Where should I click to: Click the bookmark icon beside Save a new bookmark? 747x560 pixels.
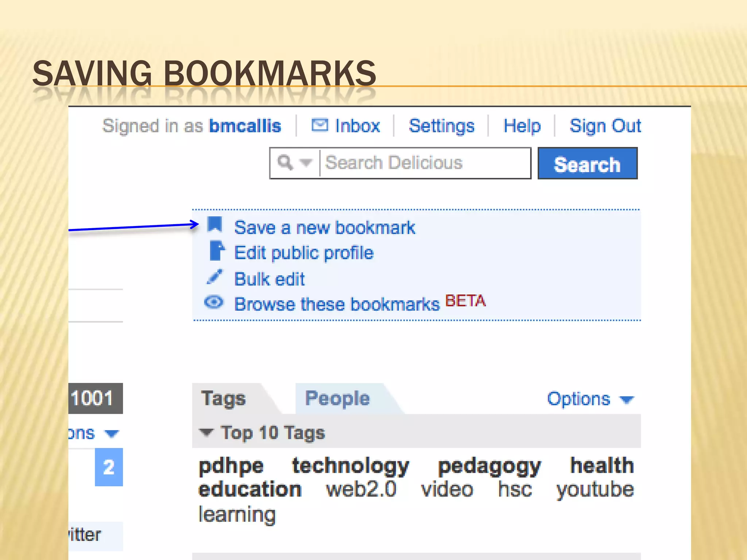pos(215,224)
